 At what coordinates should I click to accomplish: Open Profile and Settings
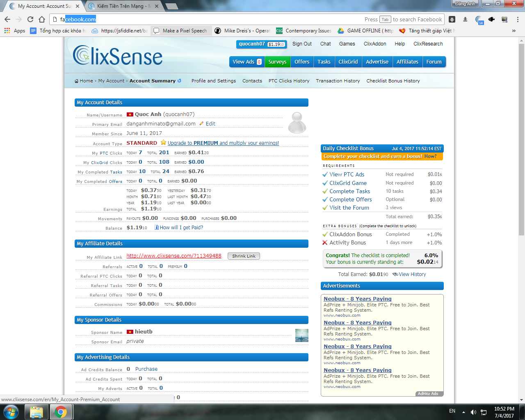[214, 81]
